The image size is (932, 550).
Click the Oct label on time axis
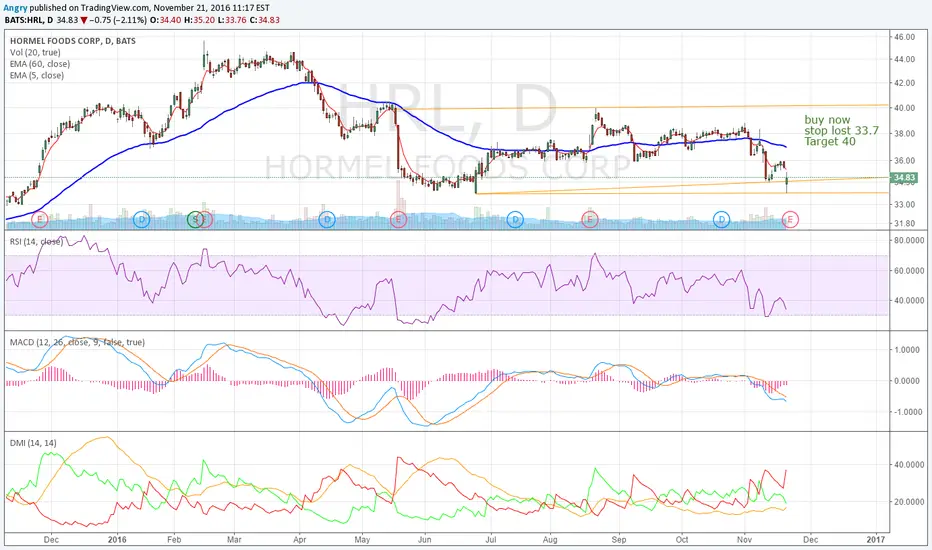coord(682,540)
